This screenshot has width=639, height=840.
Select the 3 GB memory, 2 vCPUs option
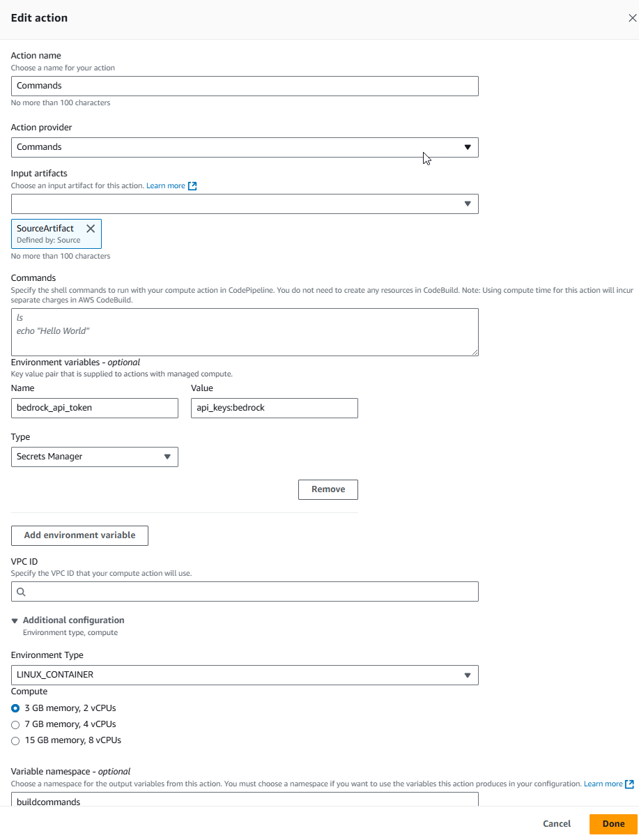(x=15, y=708)
